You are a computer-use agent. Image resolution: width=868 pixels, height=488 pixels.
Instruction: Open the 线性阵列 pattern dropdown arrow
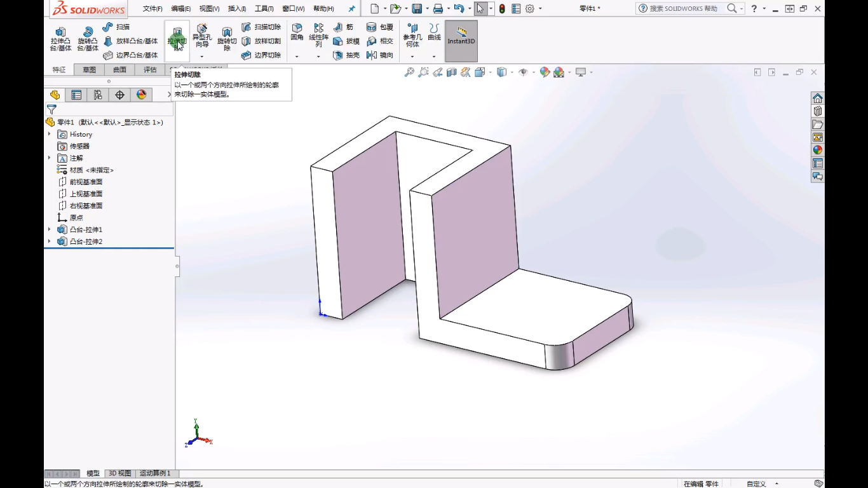[319, 57]
